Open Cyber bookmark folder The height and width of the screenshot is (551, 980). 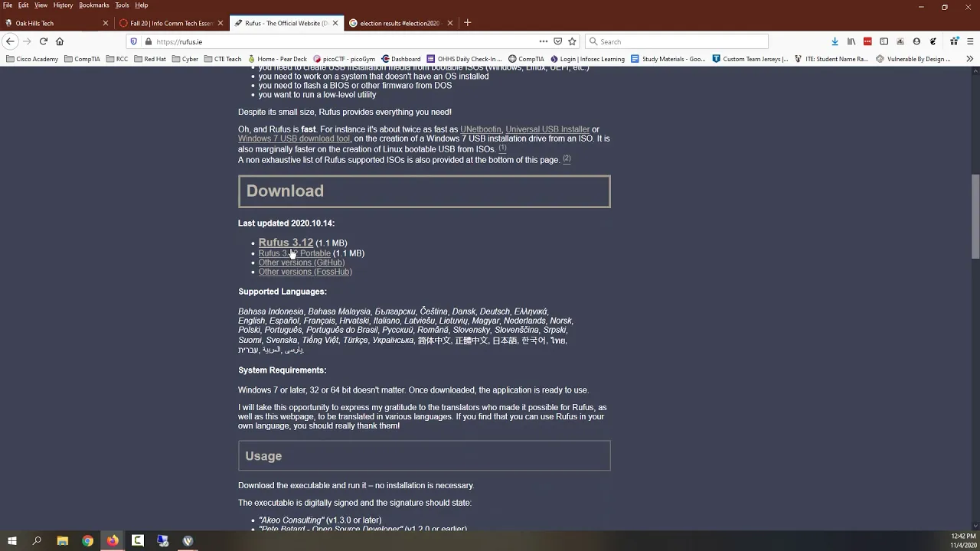[185, 59]
